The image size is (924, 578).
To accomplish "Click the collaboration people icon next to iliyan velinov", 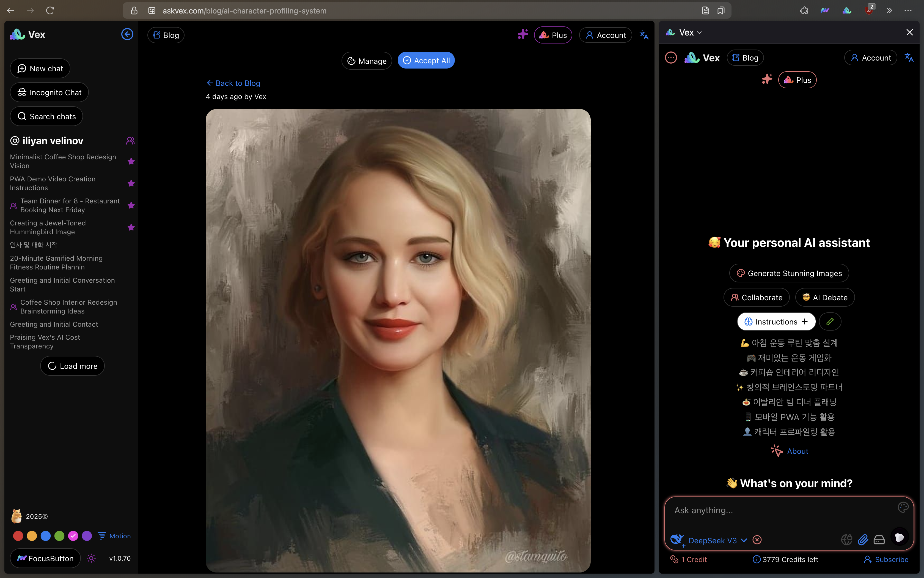I will [x=130, y=141].
